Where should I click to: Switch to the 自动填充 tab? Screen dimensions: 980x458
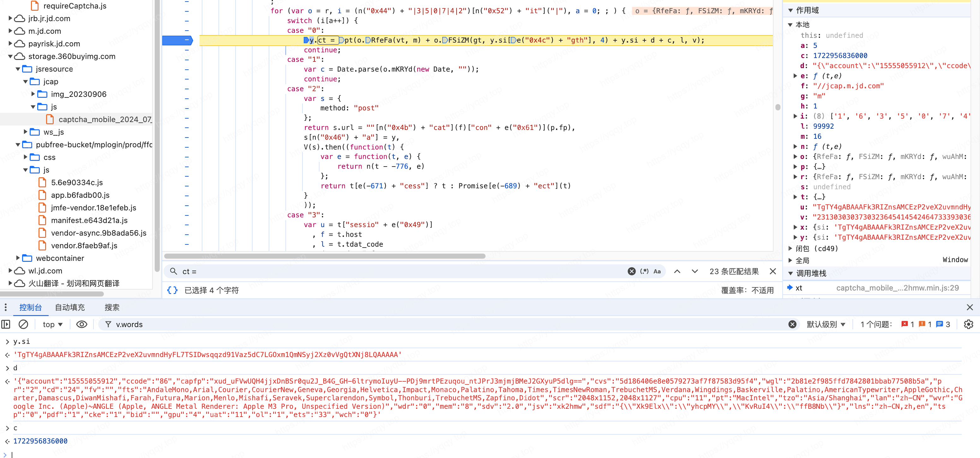pos(70,307)
